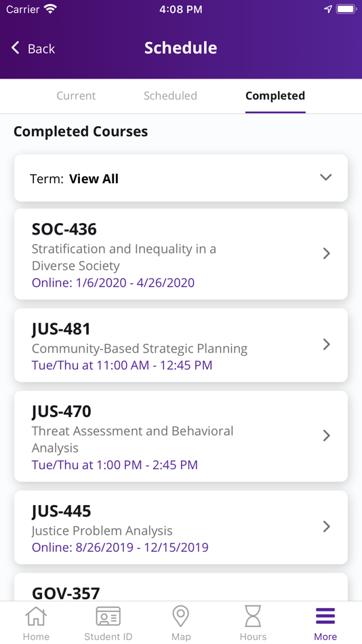This screenshot has width=362, height=644.
Task: Tap the Hours hourglass icon
Action: coord(253,616)
